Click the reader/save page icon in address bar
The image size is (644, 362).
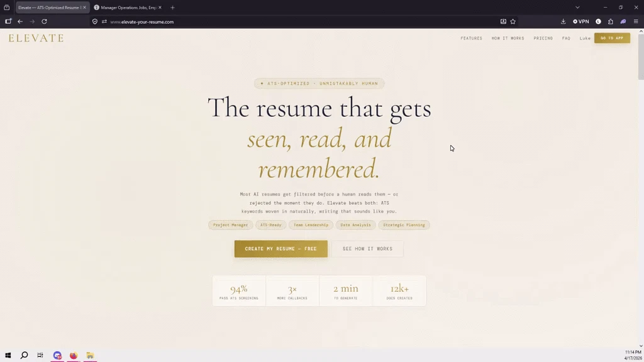(503, 21)
